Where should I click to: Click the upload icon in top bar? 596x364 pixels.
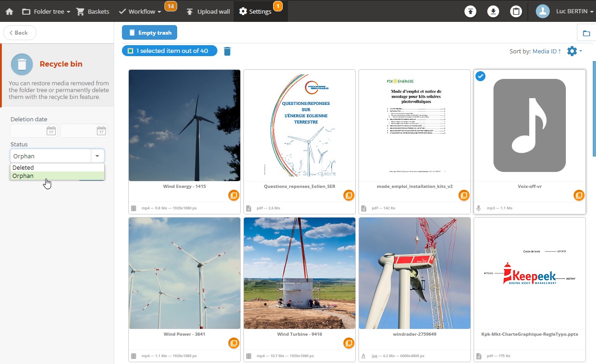470,11
